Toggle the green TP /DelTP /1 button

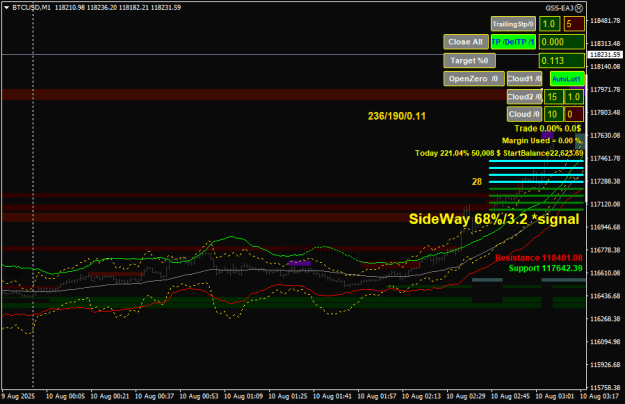click(x=513, y=42)
